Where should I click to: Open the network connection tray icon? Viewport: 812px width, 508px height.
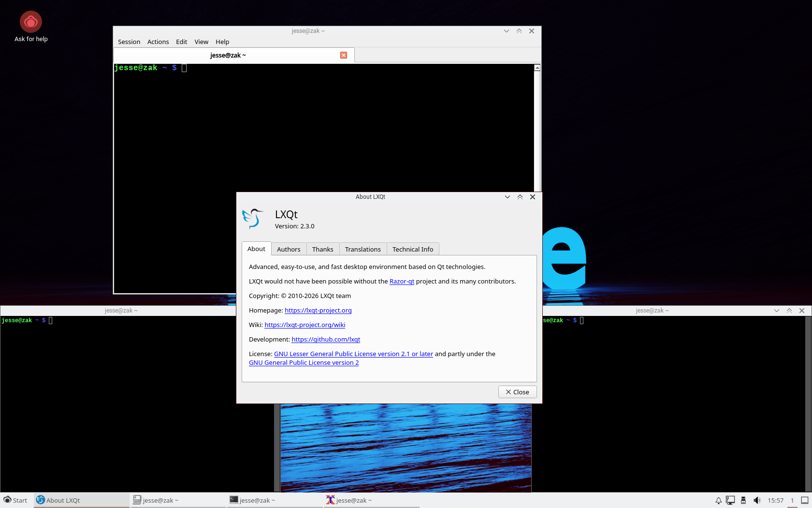click(730, 500)
